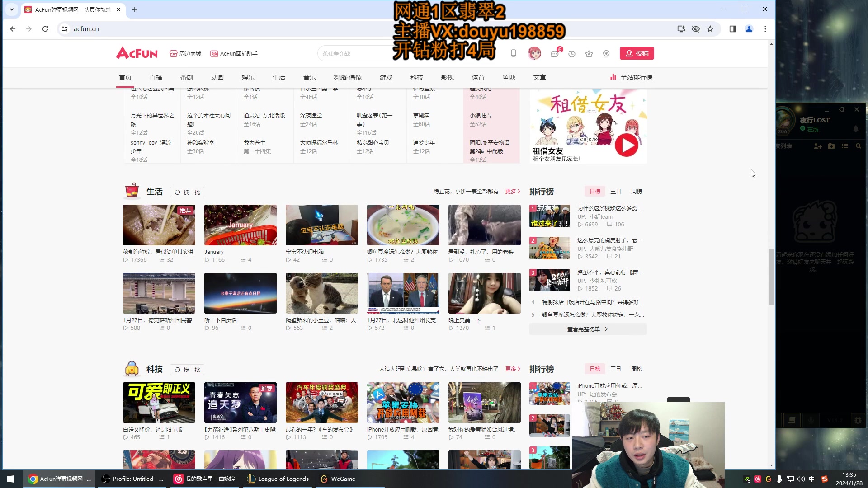Select 日榜 in the 科技 ranking
The width and height of the screenshot is (868, 488).
[595, 369]
